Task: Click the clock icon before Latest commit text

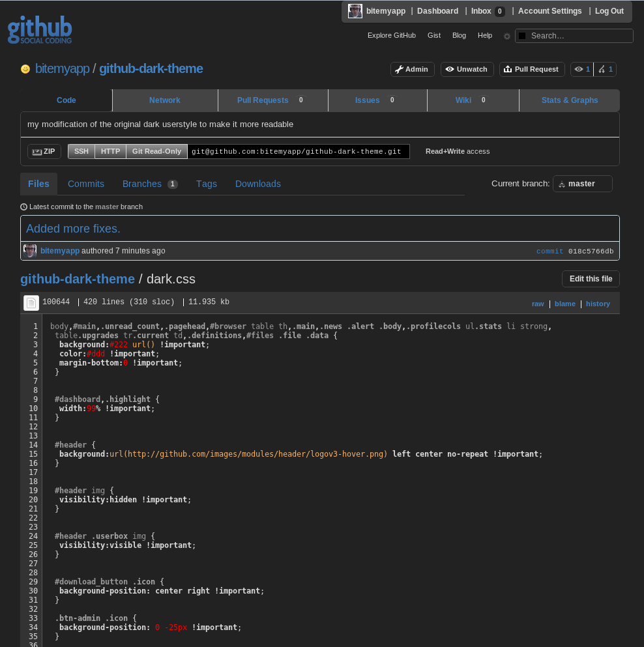Action: 23,207
